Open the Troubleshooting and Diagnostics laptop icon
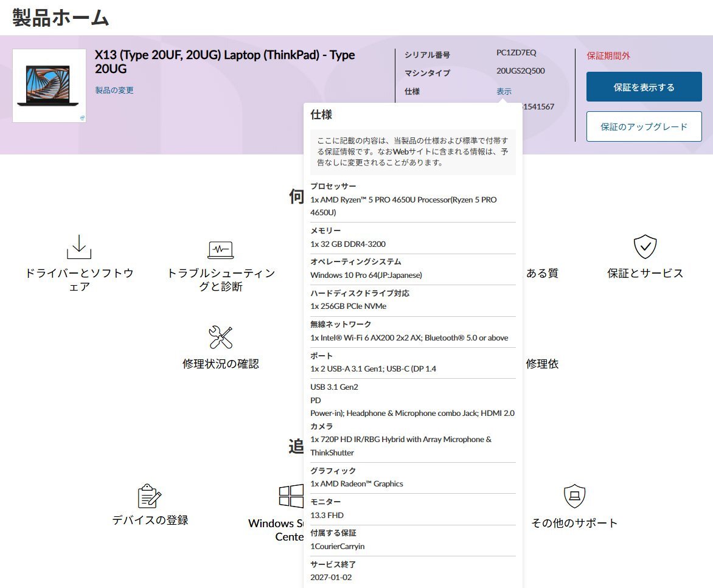Screen dimensions: 713x588 pos(221,249)
